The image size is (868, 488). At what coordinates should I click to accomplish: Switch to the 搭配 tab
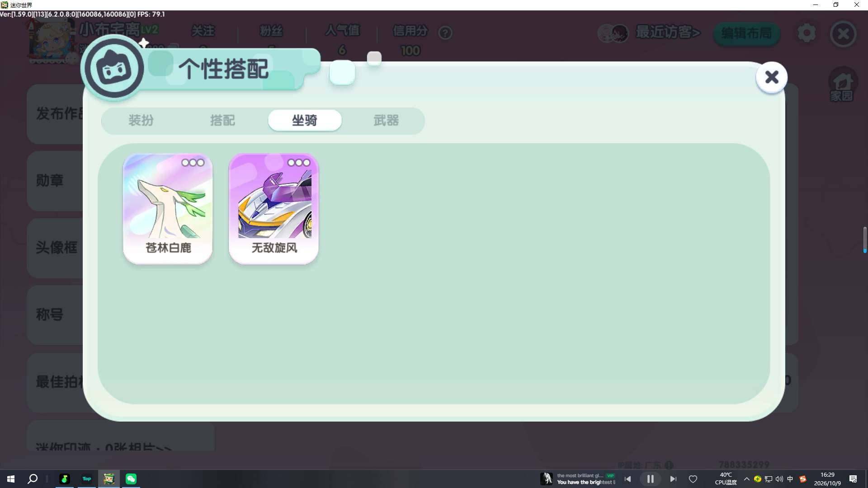pos(222,121)
